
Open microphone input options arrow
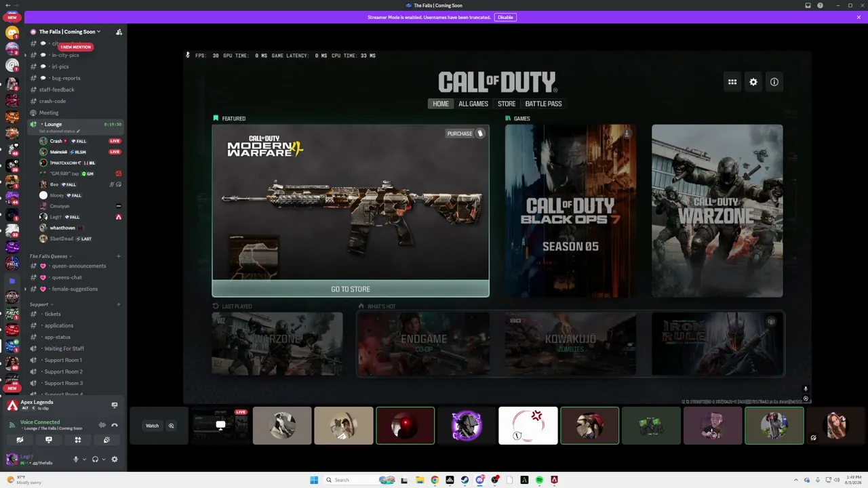pos(84,460)
